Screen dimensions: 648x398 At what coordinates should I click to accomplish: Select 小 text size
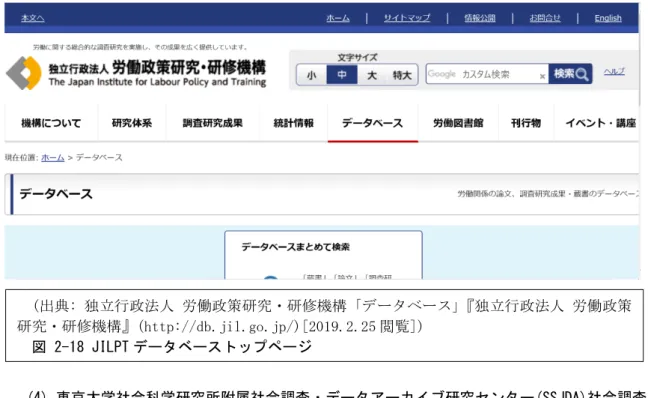[x=312, y=75]
